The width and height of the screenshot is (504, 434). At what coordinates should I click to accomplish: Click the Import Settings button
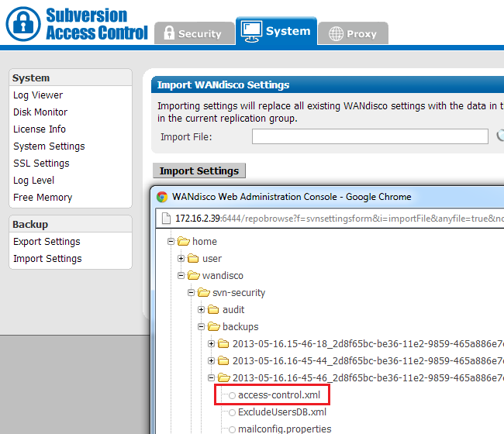coord(199,170)
